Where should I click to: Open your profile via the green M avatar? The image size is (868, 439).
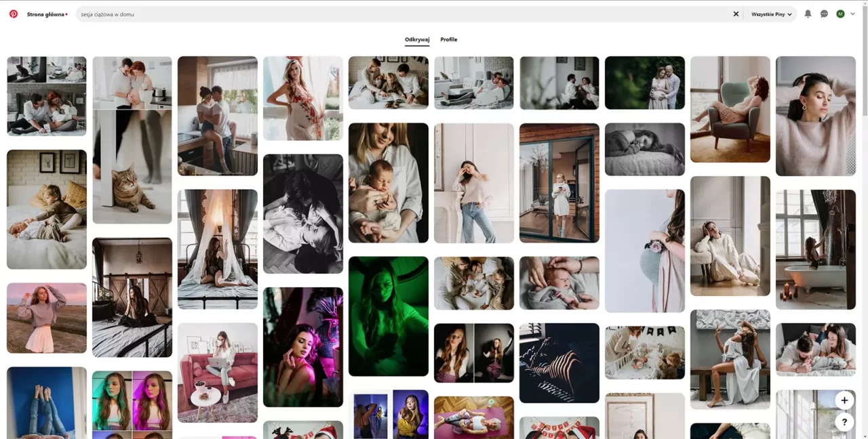(x=840, y=14)
